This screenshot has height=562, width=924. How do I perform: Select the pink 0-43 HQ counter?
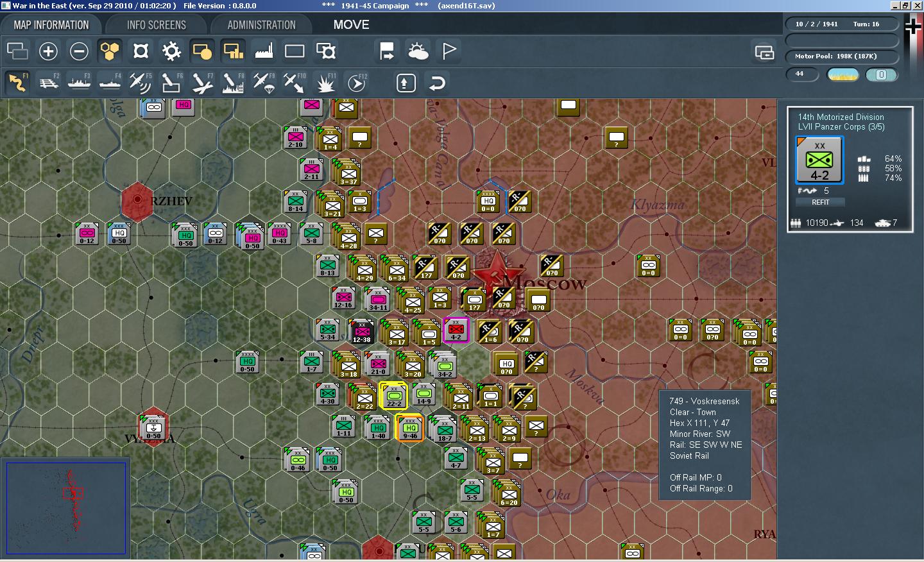tap(280, 234)
